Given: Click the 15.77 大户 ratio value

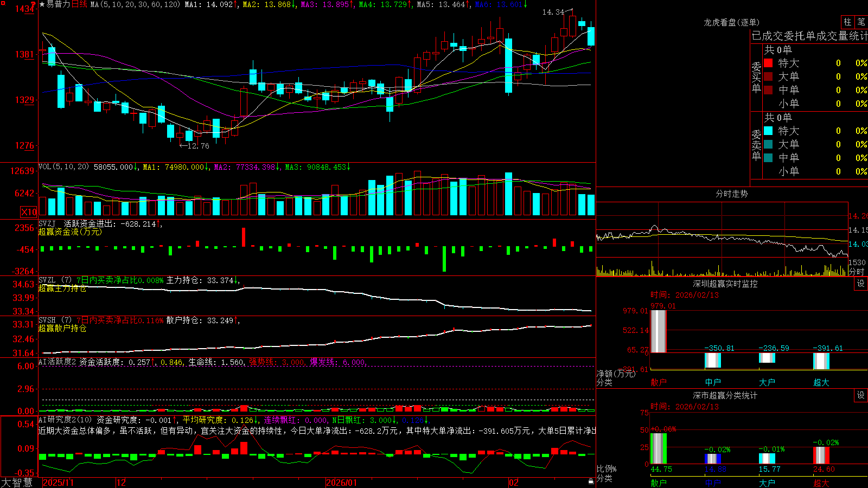Looking at the screenshot, I should pos(770,469).
